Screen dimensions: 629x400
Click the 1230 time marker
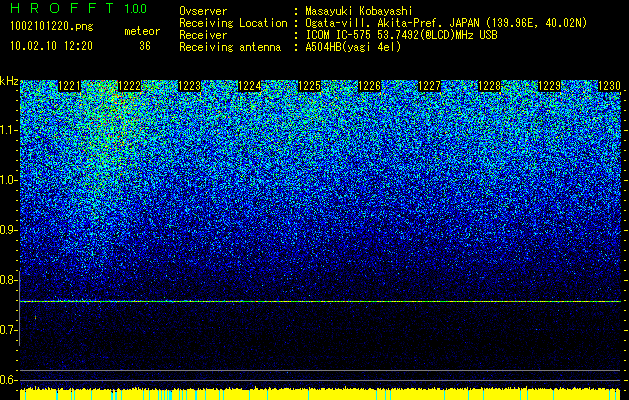point(609,86)
